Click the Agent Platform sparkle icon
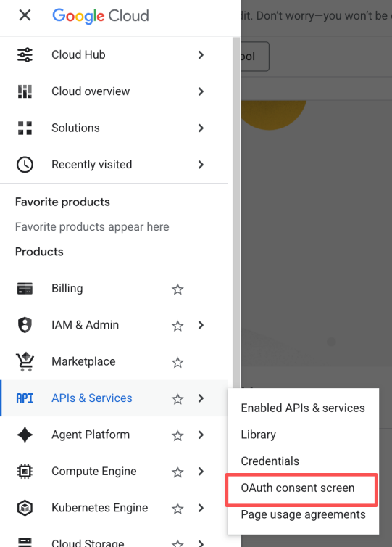The image size is (392, 547). [25, 435]
